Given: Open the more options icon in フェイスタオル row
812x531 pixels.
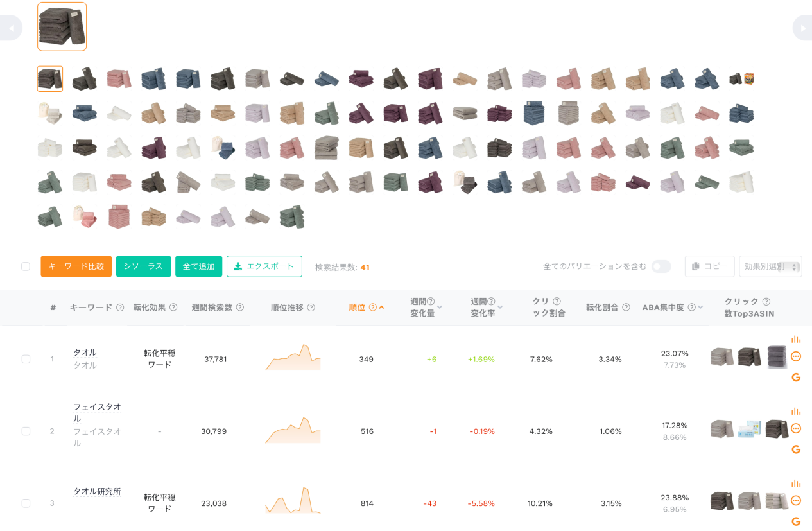Looking at the screenshot, I should [796, 428].
